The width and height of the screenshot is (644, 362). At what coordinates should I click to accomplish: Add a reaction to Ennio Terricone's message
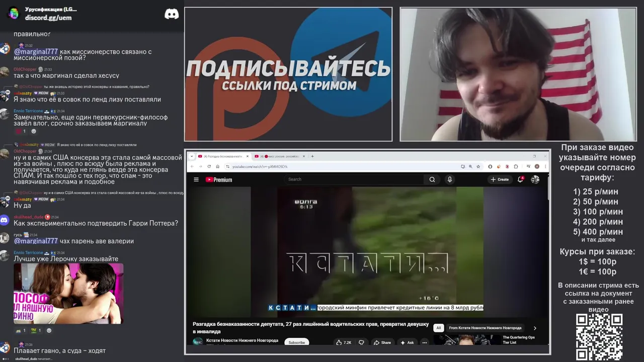click(34, 131)
